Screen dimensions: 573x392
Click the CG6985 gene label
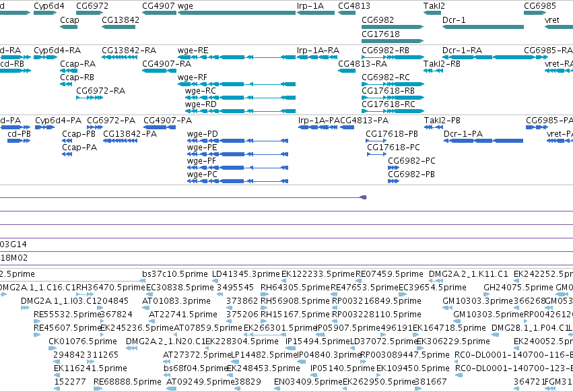pyautogui.click(x=540, y=6)
